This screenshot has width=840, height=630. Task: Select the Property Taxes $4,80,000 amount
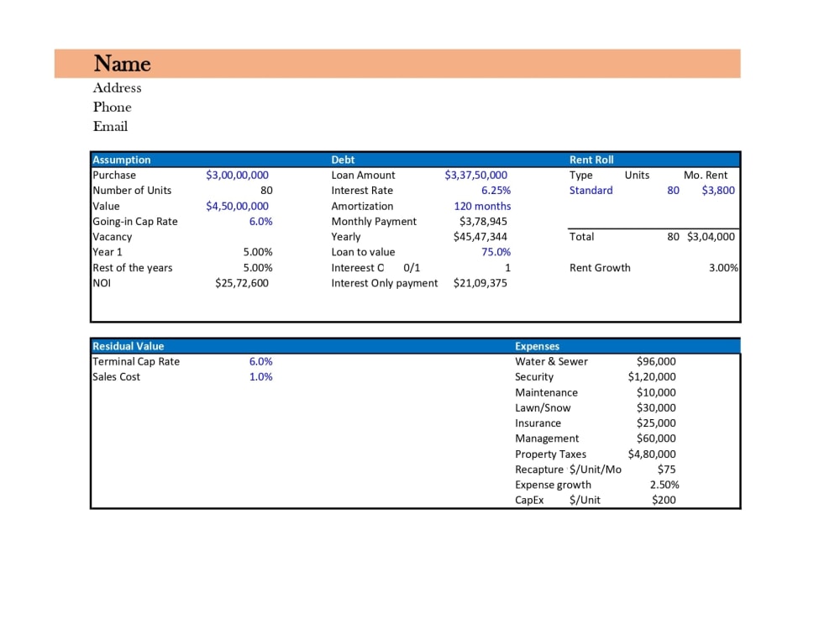(652, 454)
